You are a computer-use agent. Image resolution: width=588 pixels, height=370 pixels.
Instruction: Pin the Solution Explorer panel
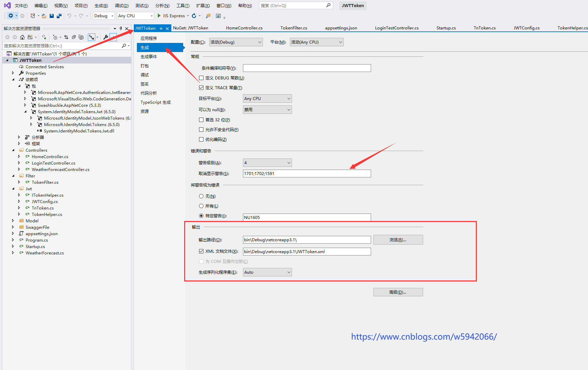[x=121, y=28]
